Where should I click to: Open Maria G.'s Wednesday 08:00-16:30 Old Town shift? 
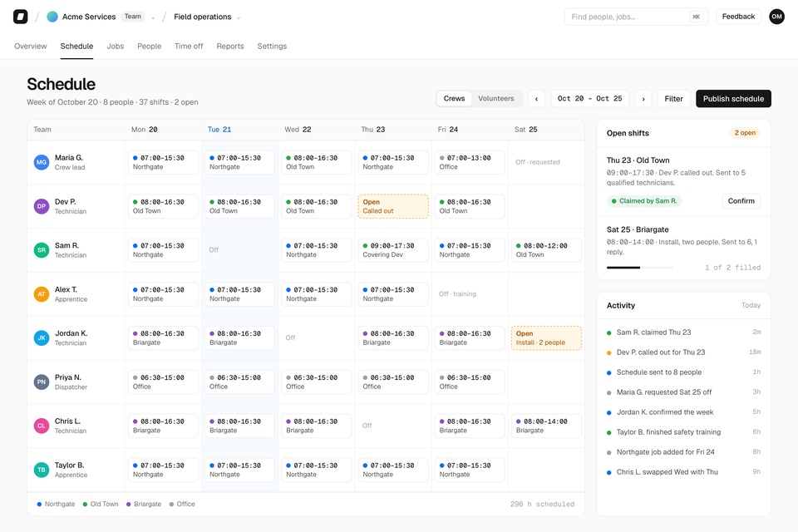tap(316, 162)
